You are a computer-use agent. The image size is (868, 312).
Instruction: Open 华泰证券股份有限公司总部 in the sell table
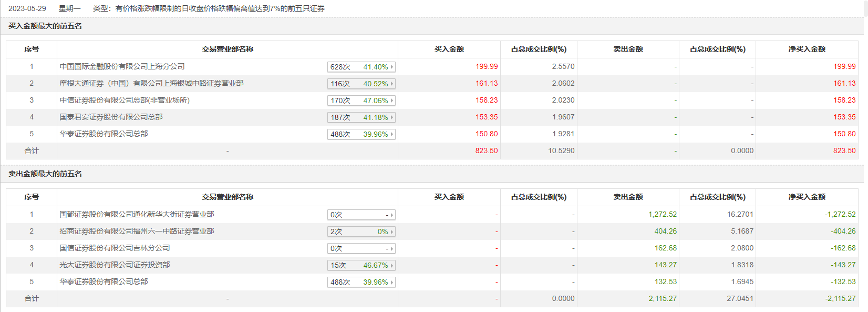tap(104, 281)
